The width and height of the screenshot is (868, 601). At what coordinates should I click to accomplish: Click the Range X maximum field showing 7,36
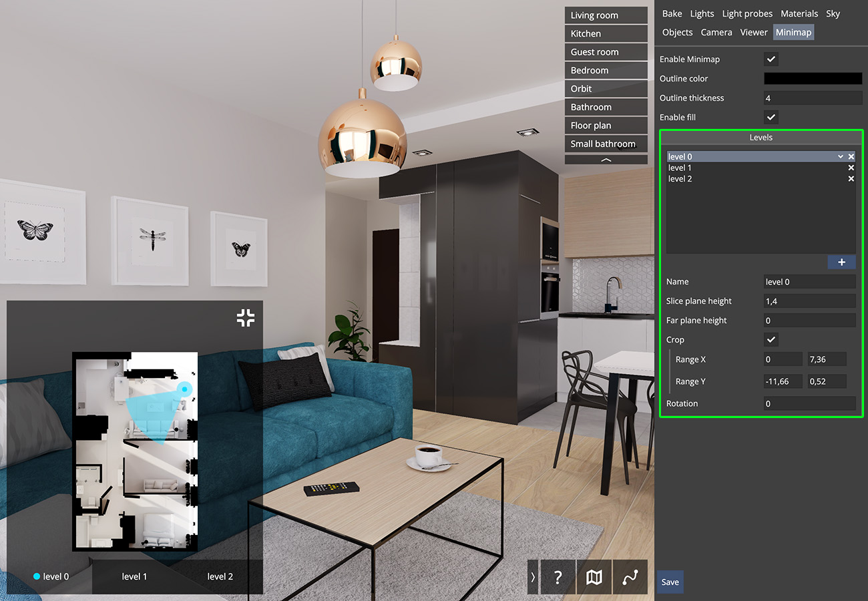827,359
